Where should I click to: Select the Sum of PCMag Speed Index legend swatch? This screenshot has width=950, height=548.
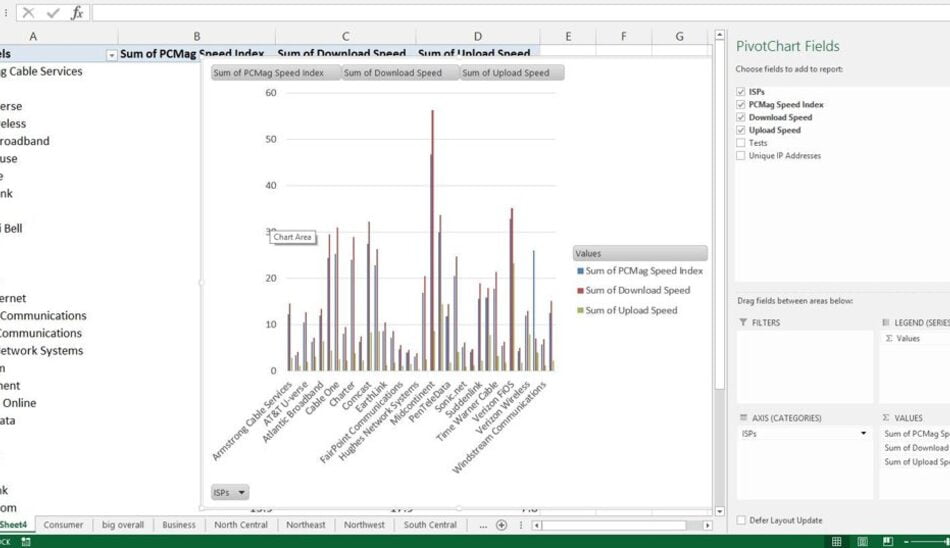[x=580, y=271]
